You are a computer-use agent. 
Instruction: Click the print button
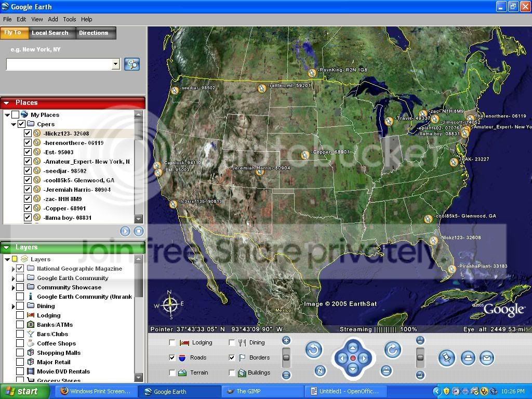click(x=468, y=358)
